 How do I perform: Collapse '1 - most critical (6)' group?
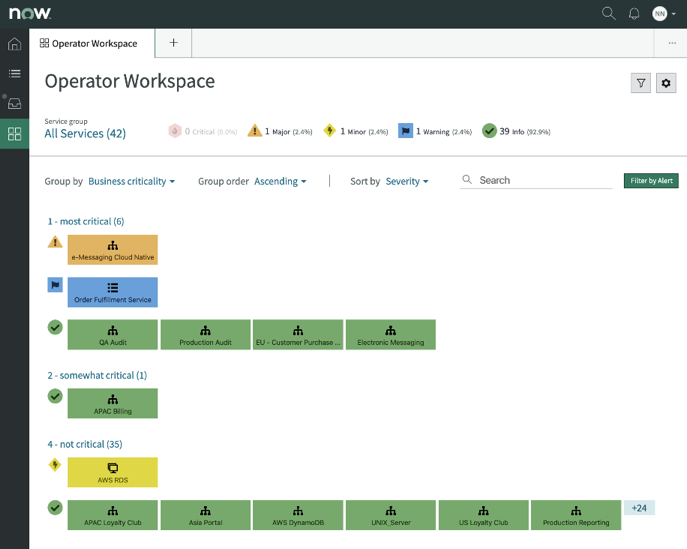coord(86,221)
